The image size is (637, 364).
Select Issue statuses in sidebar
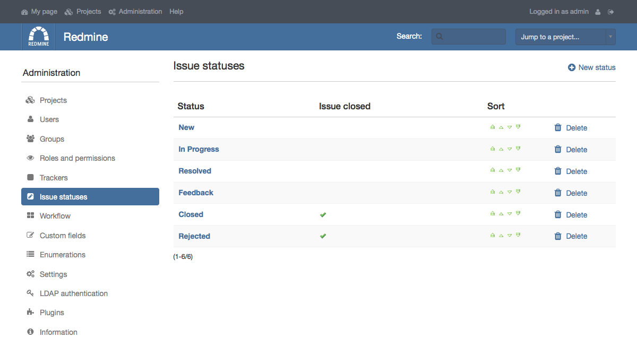pos(90,197)
